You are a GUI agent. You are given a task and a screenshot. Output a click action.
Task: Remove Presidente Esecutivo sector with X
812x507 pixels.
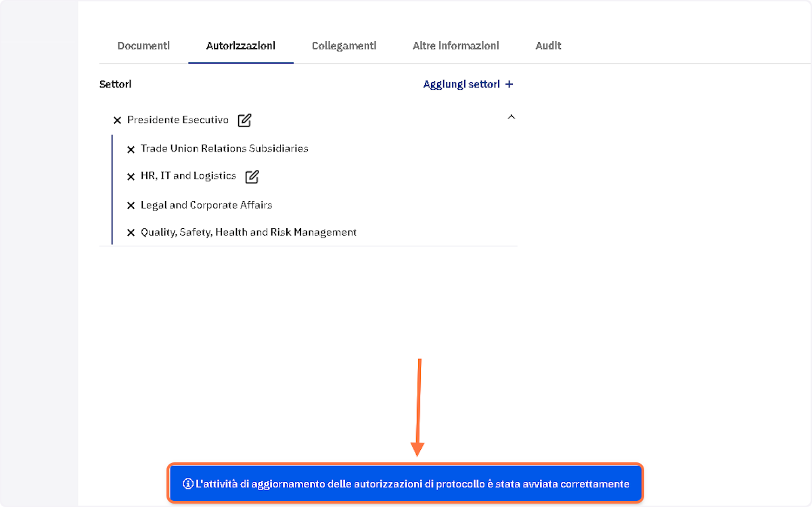coord(117,120)
